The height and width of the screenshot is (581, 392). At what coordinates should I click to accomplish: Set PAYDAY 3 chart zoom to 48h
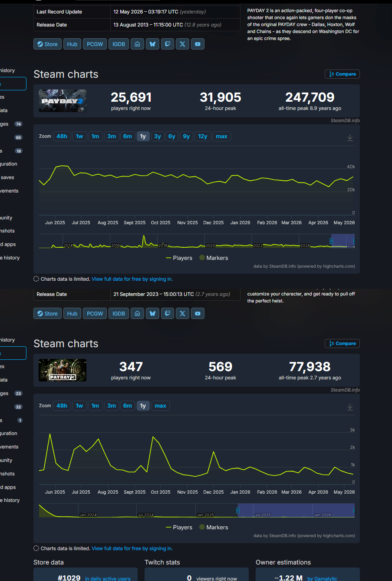(62, 406)
